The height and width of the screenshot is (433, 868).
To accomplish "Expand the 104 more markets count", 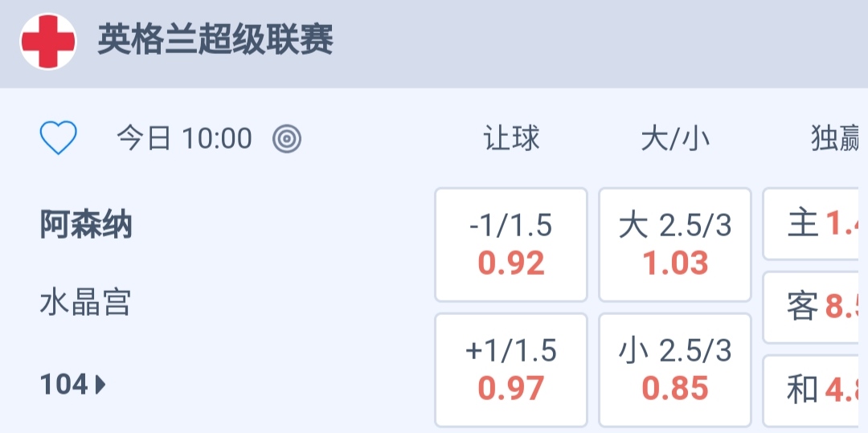I will 64,385.
